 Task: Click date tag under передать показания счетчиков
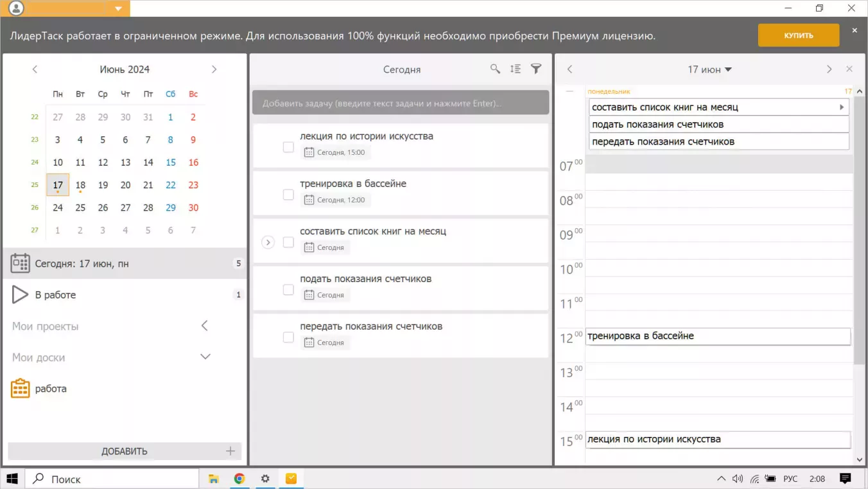point(325,342)
